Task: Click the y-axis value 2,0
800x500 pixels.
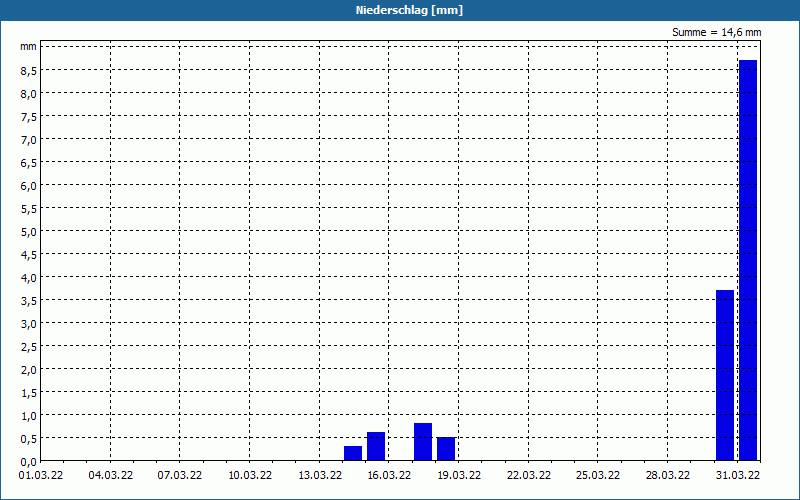Action: [29, 370]
